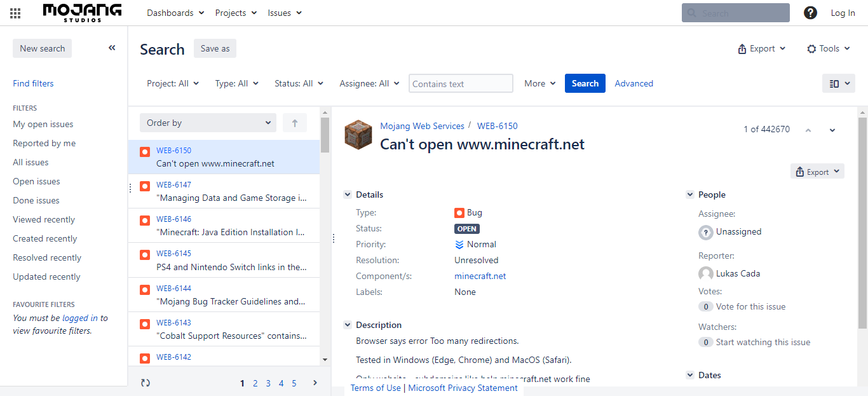Click the blue Search button

[x=585, y=83]
